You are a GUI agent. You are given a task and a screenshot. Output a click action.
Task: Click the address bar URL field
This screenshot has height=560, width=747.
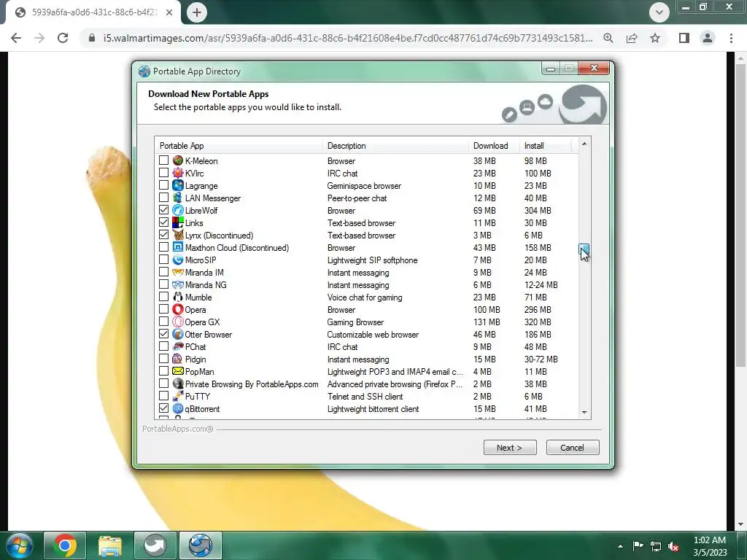(x=348, y=38)
